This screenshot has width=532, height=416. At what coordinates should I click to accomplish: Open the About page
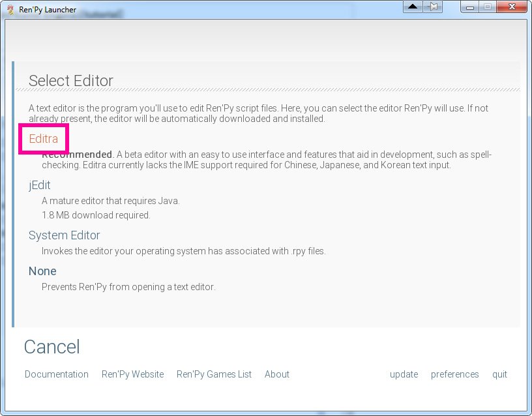click(277, 374)
